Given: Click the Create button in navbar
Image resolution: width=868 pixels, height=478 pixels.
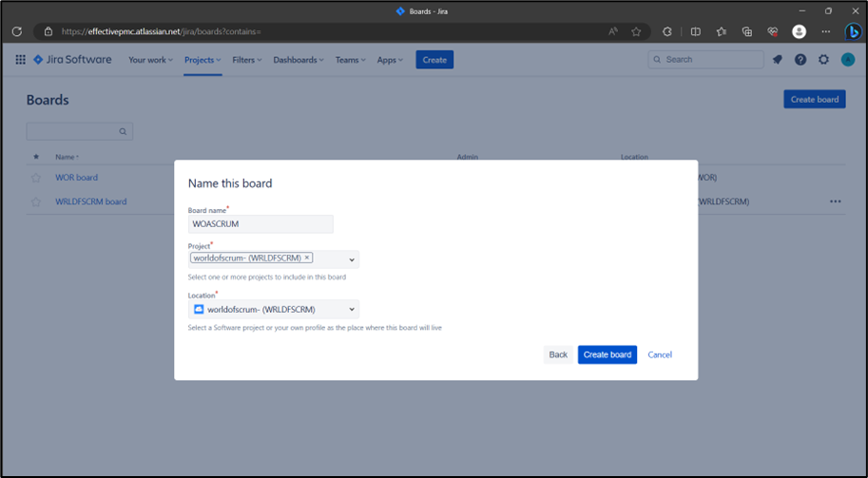Looking at the screenshot, I should pyautogui.click(x=434, y=60).
